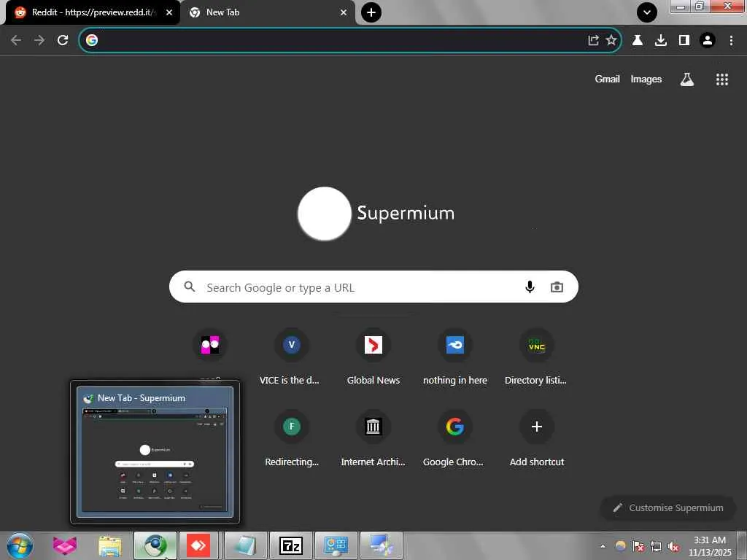Click the Add shortcut tile

coord(536,438)
